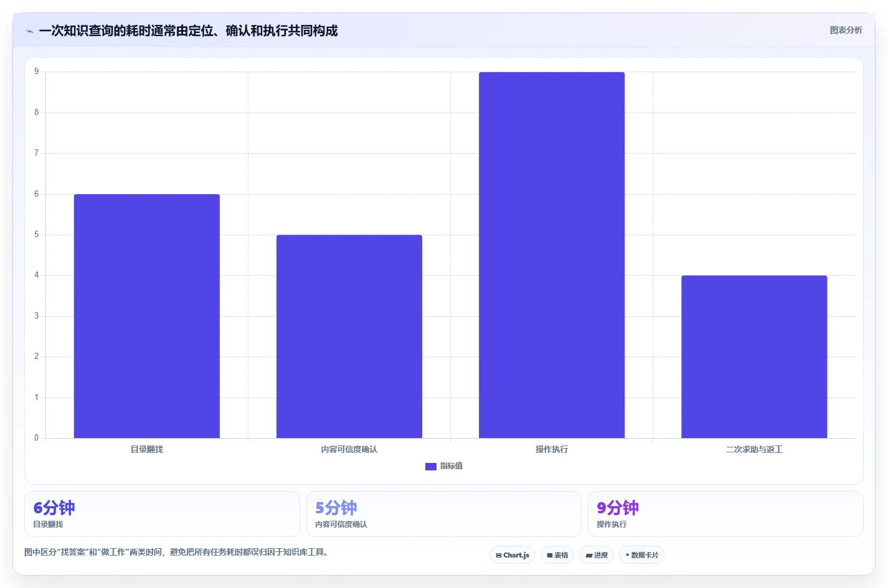The height and width of the screenshot is (588, 888).
Task: Select the 目录翻找 bar in the chart
Action: pyautogui.click(x=147, y=316)
